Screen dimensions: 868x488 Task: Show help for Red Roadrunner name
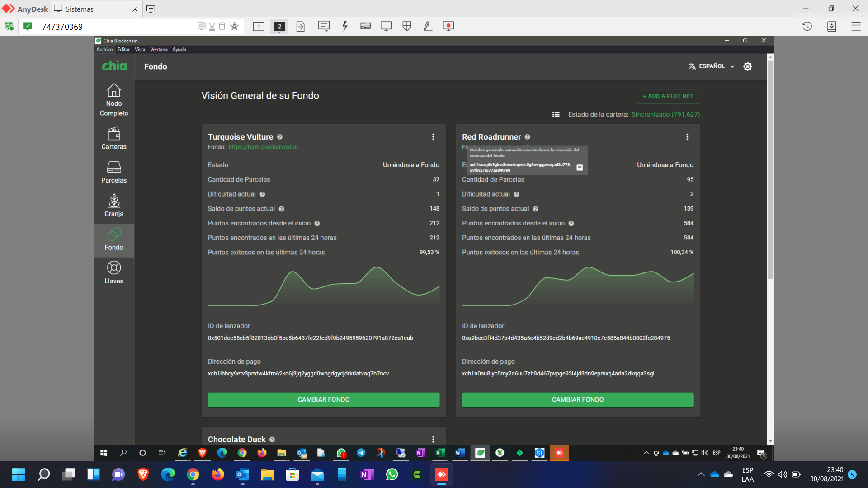(x=528, y=137)
